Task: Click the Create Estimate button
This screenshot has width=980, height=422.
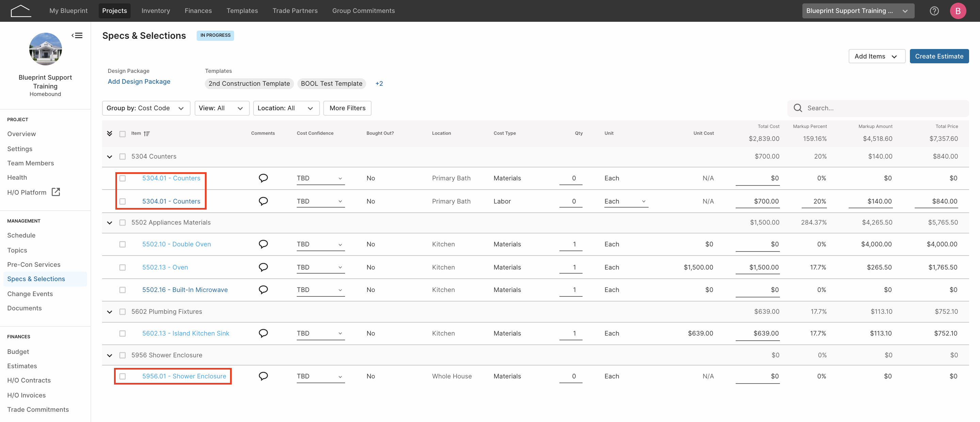Action: coord(939,56)
